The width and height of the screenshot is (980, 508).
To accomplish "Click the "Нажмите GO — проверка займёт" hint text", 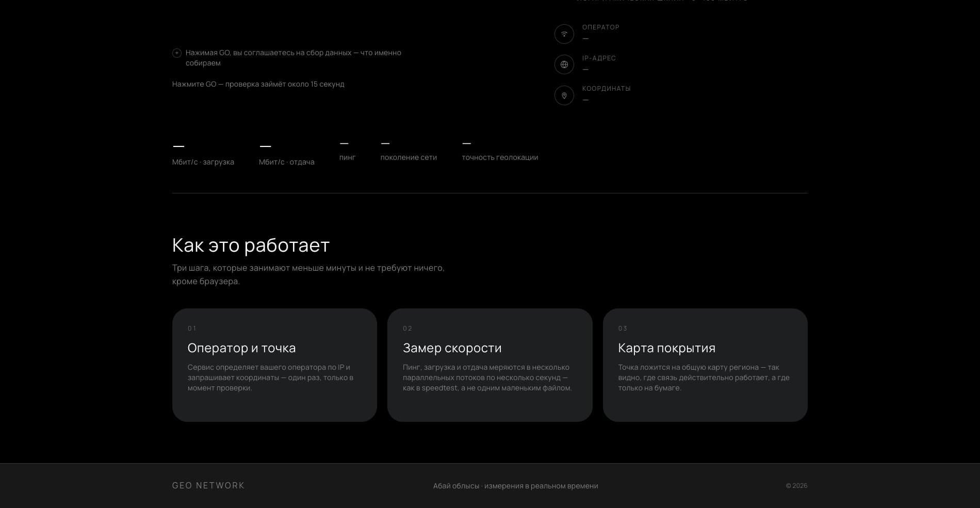I will point(258,84).
